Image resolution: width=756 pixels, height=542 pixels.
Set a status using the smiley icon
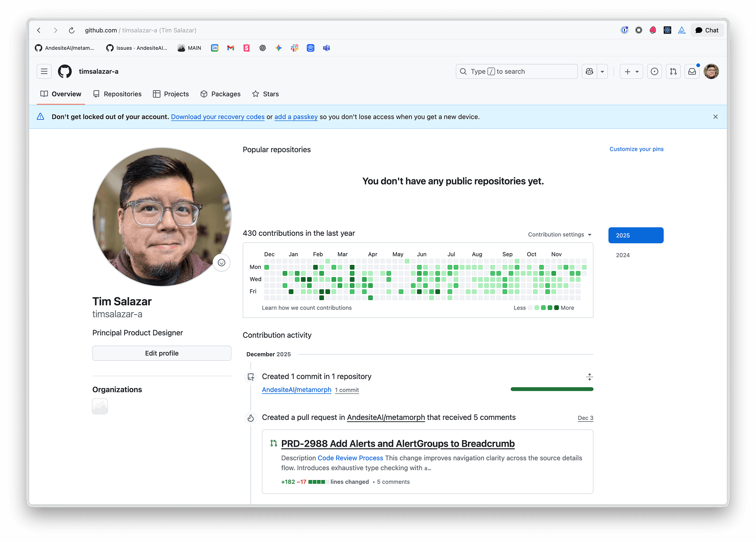pos(221,263)
